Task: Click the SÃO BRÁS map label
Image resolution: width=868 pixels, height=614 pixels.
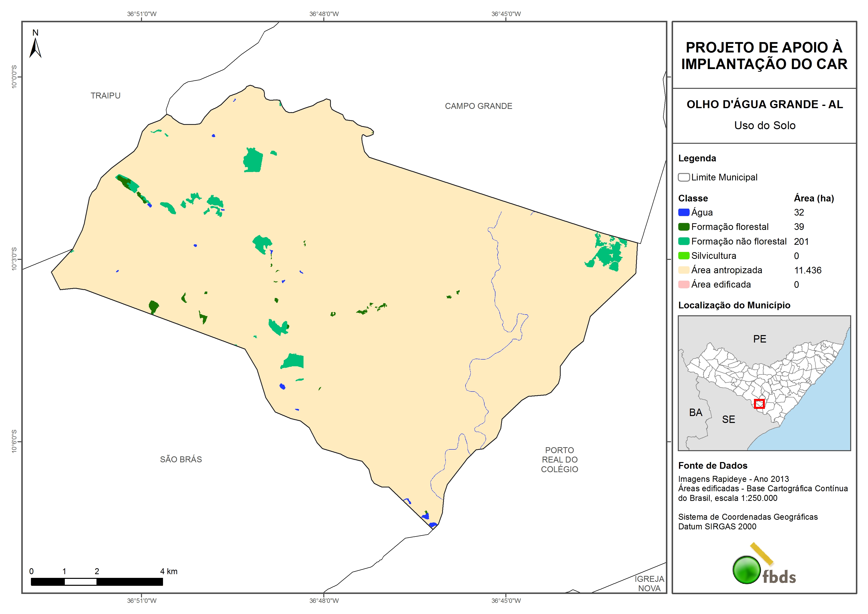Action: 181,459
